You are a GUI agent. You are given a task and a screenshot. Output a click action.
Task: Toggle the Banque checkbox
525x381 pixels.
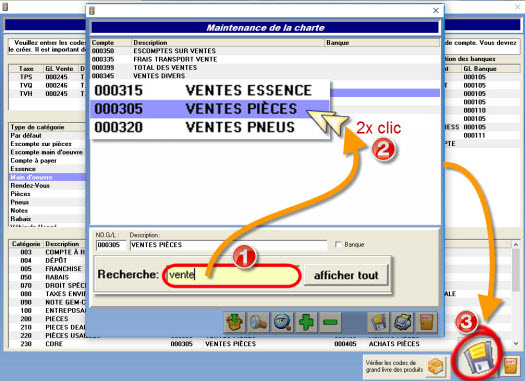click(x=338, y=245)
